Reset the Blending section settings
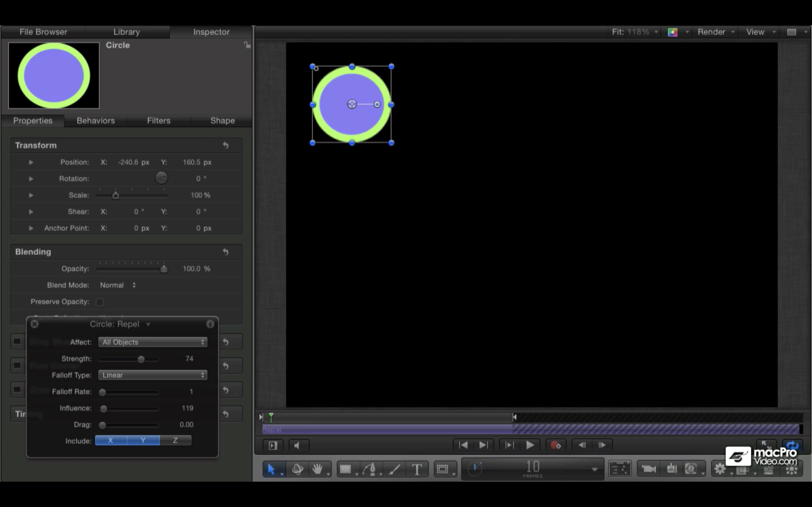The width and height of the screenshot is (812, 507). coord(226,252)
